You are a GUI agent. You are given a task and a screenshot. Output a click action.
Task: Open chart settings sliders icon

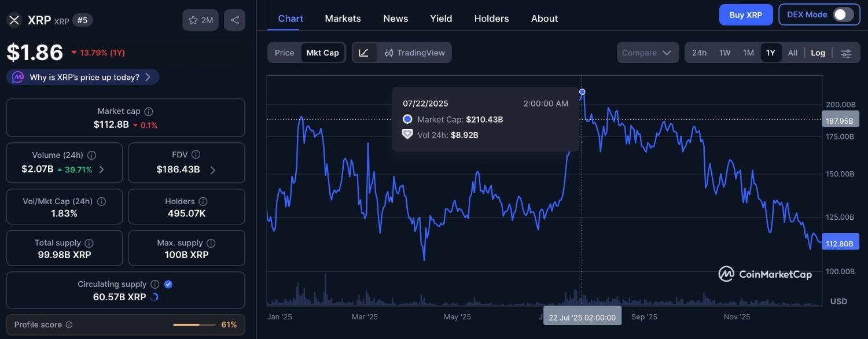tap(846, 53)
